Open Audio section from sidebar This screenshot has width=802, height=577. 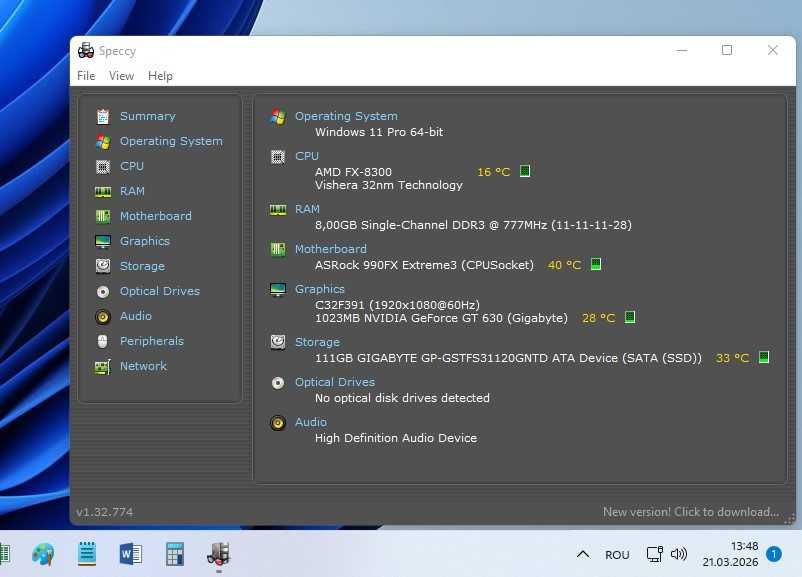136,316
